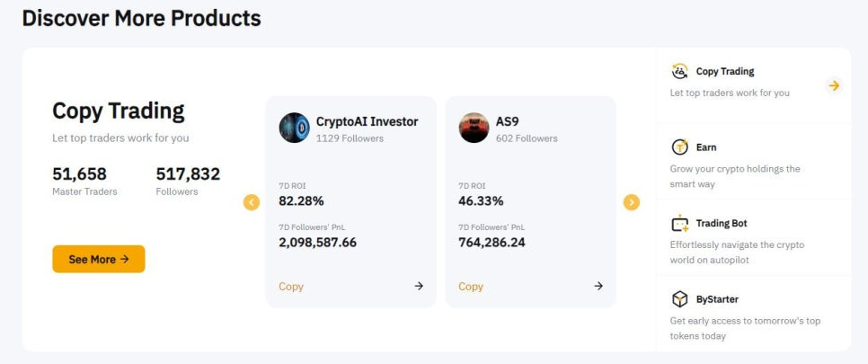The width and height of the screenshot is (868, 364).
Task: Select Copy Trading in the product list
Action: click(753, 86)
